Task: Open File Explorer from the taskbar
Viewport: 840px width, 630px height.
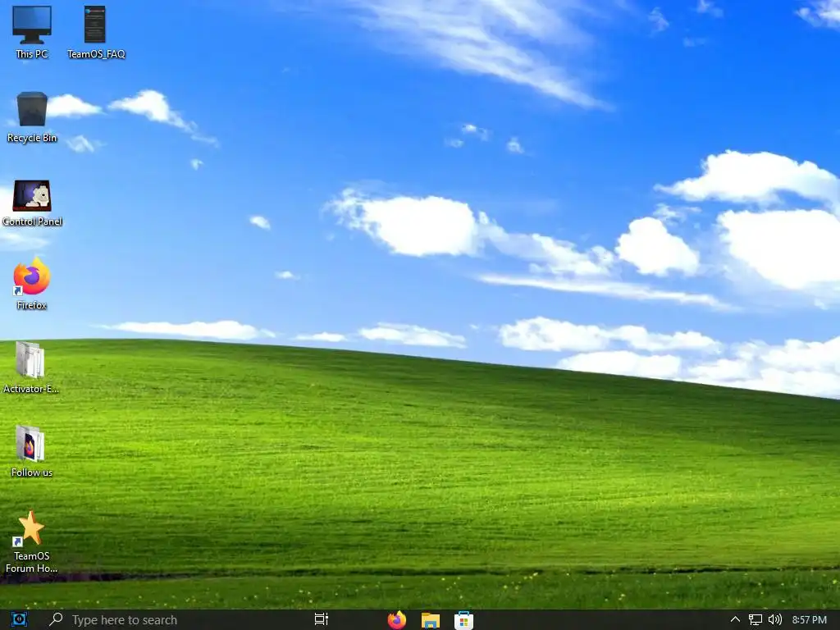Action: coord(430,620)
